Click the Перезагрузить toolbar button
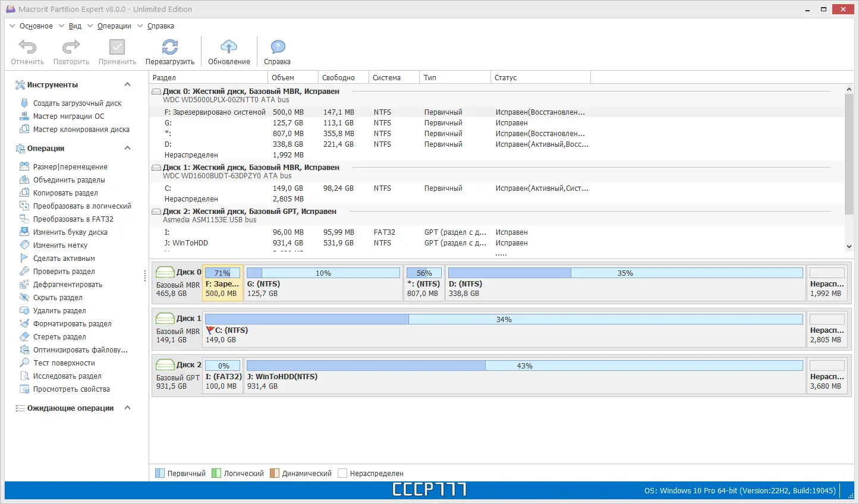The image size is (859, 504). pyautogui.click(x=170, y=51)
